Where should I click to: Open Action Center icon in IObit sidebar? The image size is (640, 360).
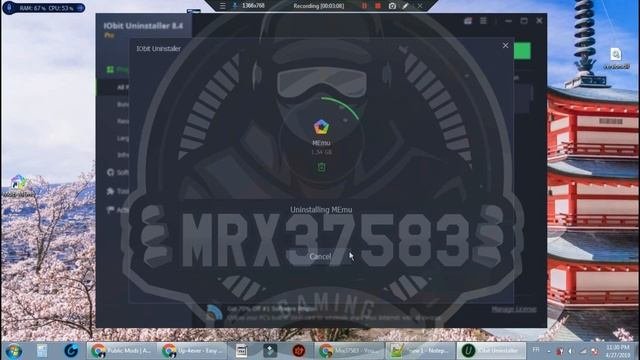(111, 210)
